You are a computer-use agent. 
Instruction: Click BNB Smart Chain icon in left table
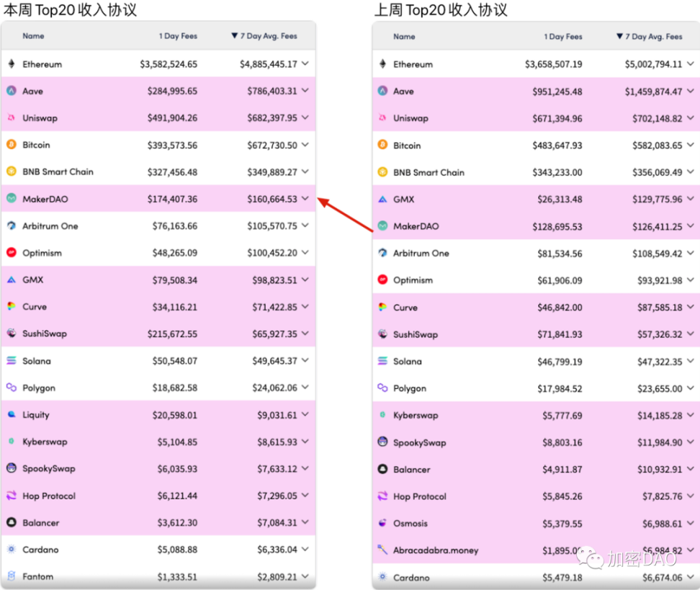pyautogui.click(x=12, y=171)
